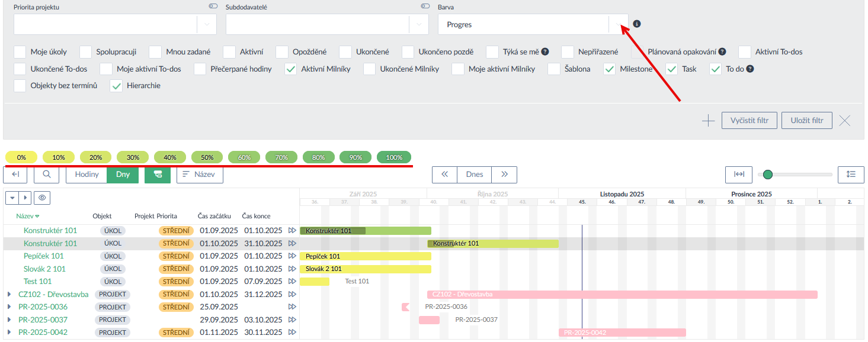Click the eye visibility icon above the Název column
Screen dimensions: 868x342
point(41,198)
